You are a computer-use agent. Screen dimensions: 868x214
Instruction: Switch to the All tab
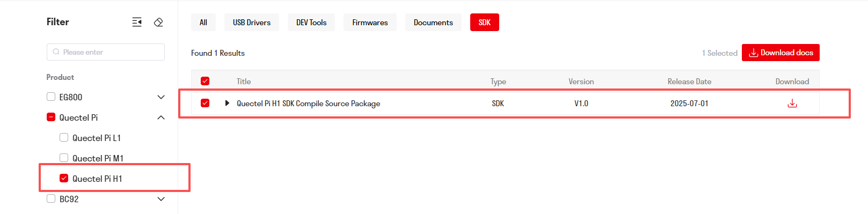tap(203, 23)
